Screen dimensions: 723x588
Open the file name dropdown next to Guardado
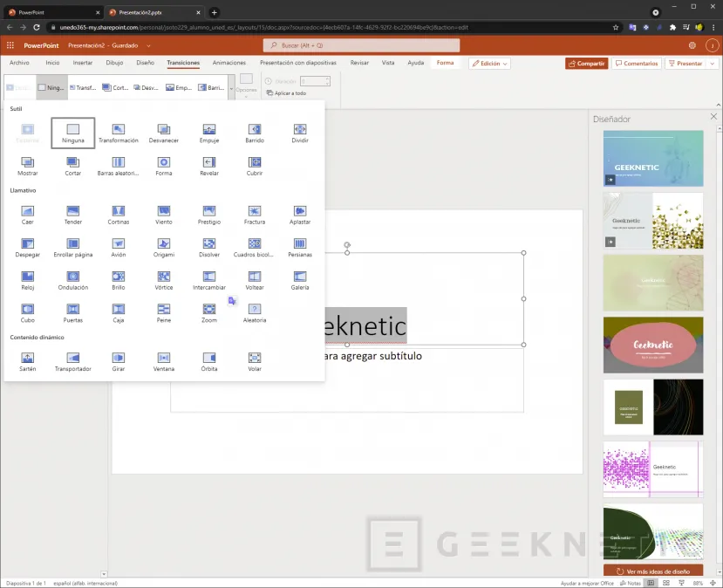(x=148, y=45)
